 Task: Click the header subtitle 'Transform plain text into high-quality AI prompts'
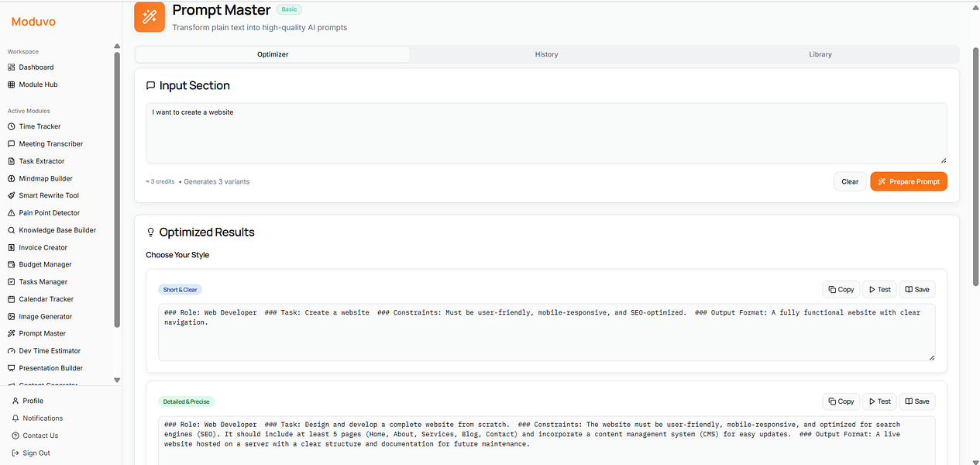(x=260, y=27)
